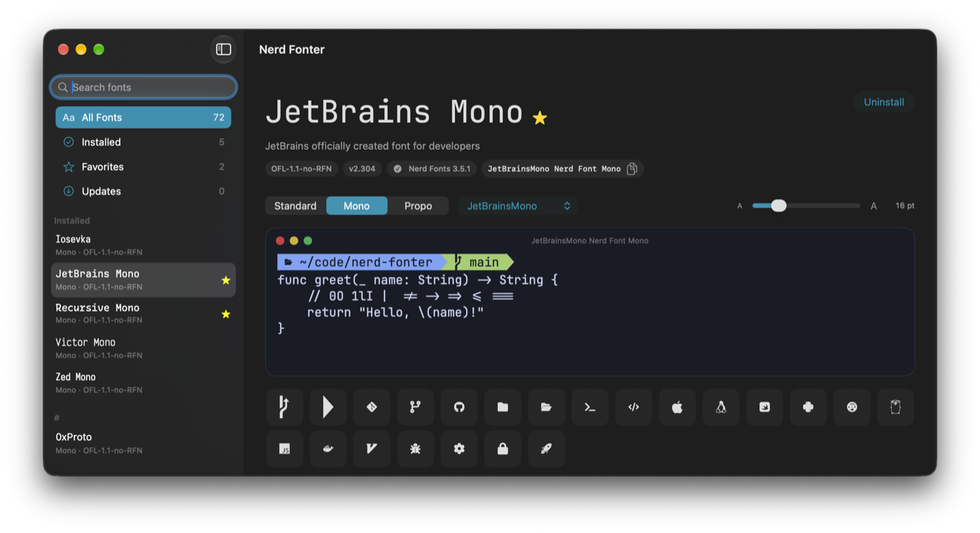This screenshot has height=533, width=980.
Task: Open the JetBrainsMono font family dropdown
Action: pyautogui.click(x=518, y=206)
